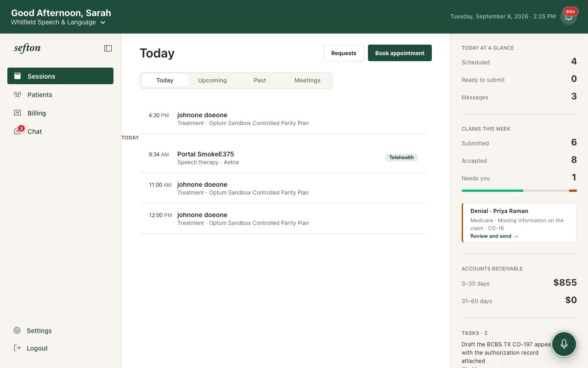Switch to the Upcoming tab
This screenshot has height=368, width=588.
coord(212,80)
